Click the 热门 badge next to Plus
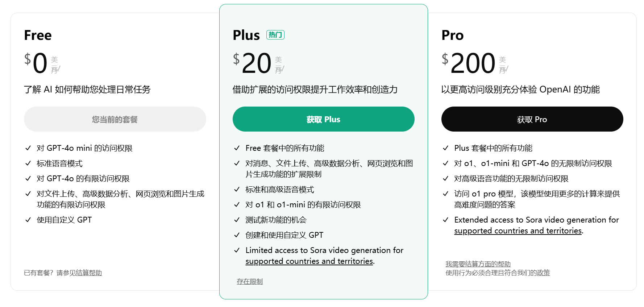 (275, 35)
